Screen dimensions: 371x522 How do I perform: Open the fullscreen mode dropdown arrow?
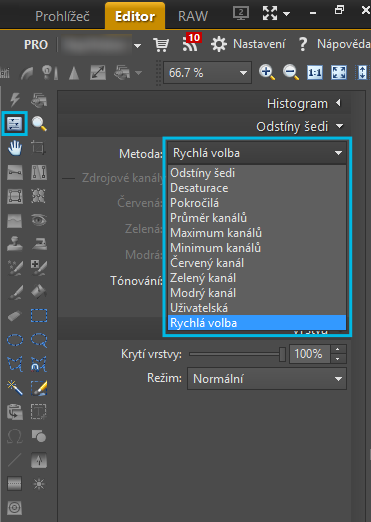coord(286,14)
